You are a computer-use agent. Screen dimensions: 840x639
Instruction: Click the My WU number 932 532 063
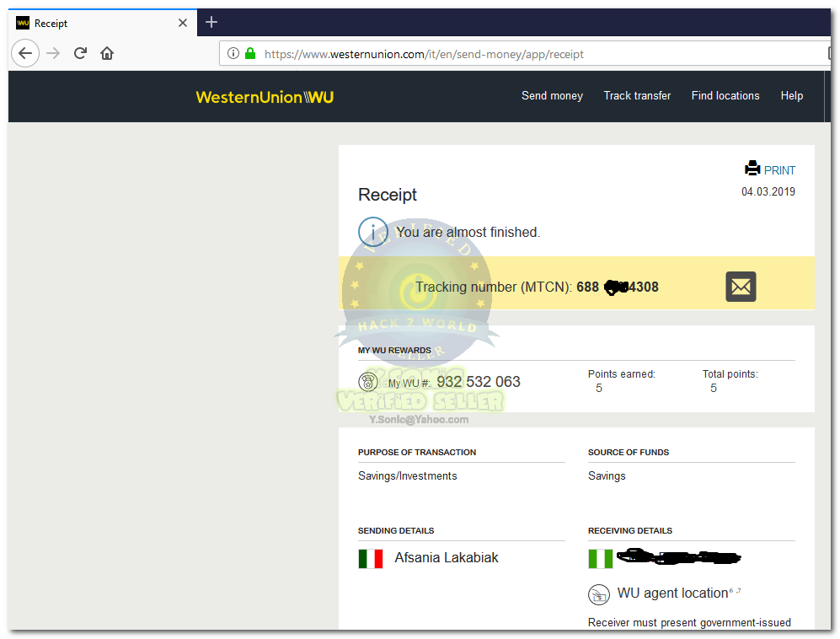coord(479,382)
